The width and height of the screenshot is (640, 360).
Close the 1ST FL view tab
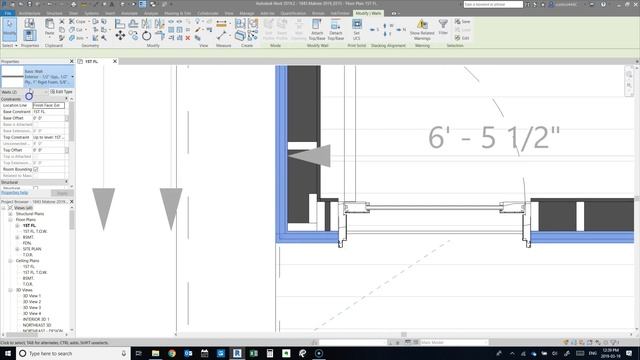point(115,61)
